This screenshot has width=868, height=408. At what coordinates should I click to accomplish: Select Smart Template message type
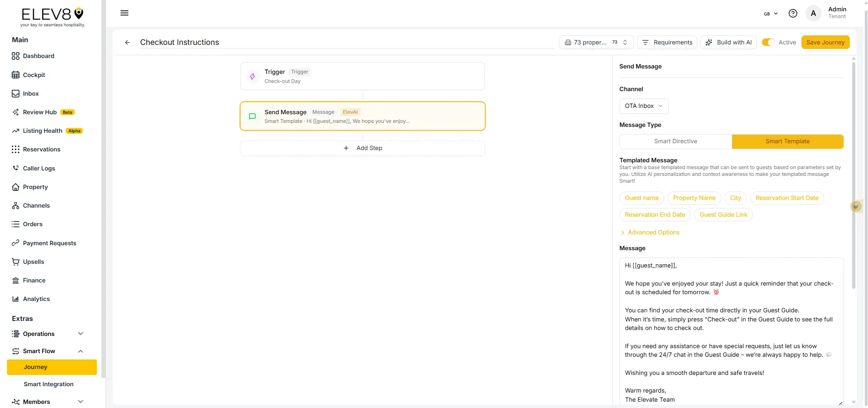click(x=787, y=141)
